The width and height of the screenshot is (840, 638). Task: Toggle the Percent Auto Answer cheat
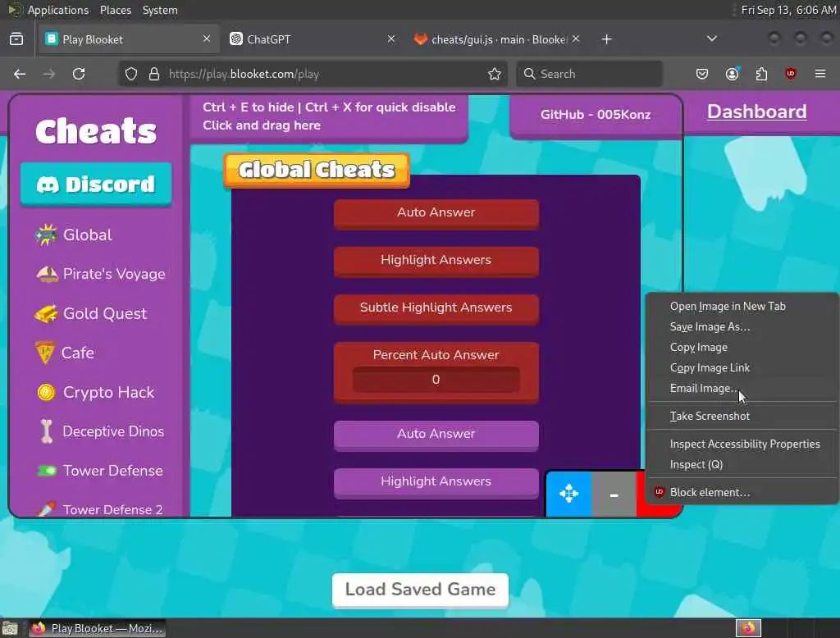click(436, 354)
